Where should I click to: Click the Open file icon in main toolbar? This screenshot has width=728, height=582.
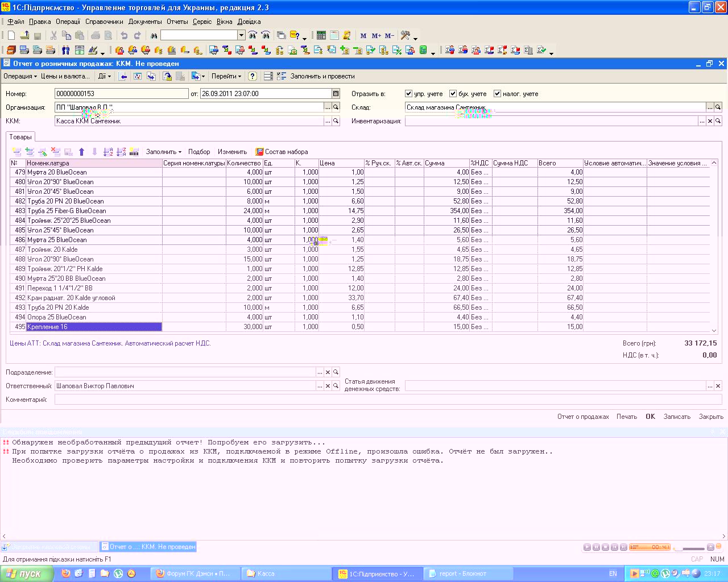pos(24,35)
